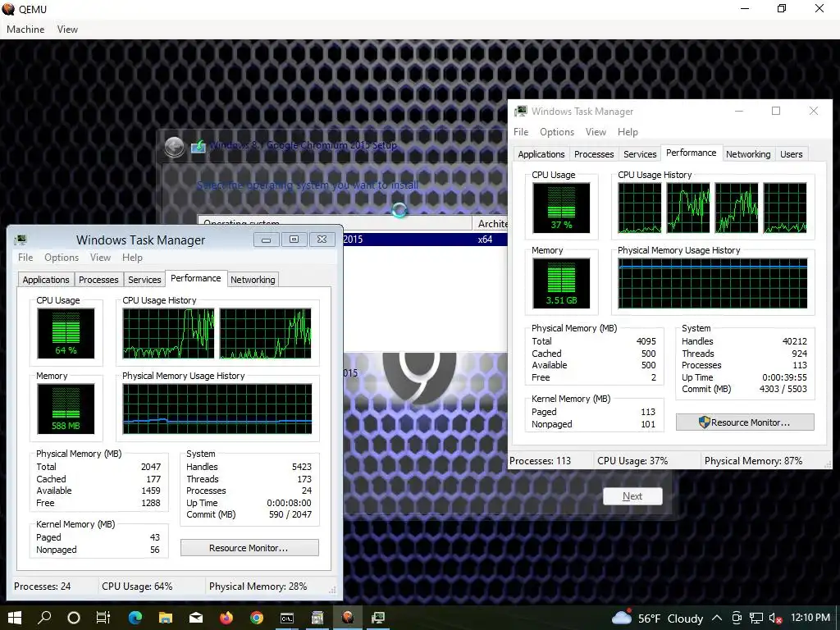
Task: Open File Explorer from taskbar
Action: pyautogui.click(x=166, y=618)
